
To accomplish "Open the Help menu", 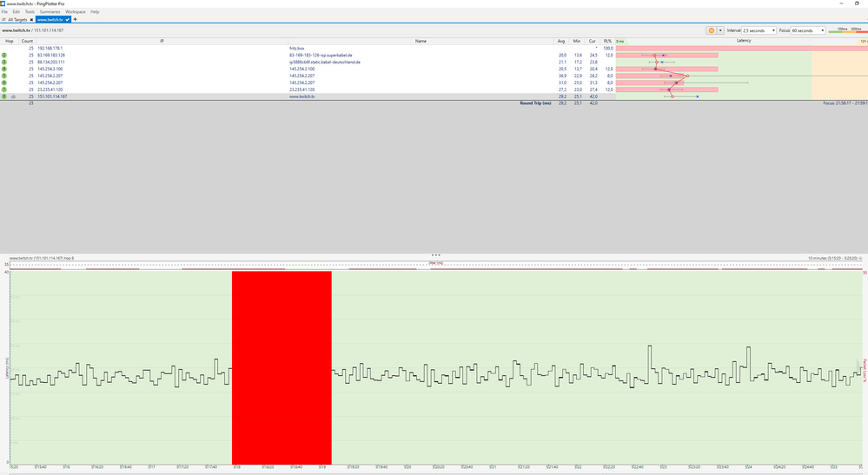I will coord(95,11).
